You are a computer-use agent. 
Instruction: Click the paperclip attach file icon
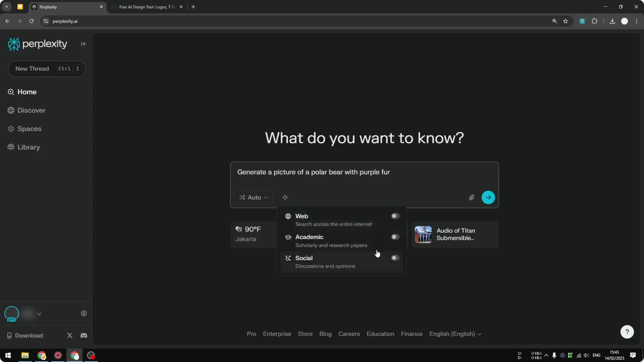[x=471, y=197]
